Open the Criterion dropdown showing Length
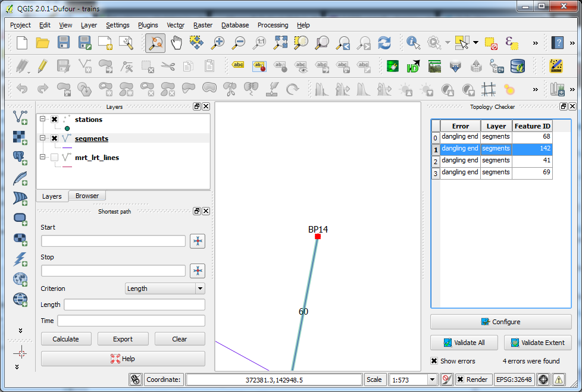 [165, 288]
